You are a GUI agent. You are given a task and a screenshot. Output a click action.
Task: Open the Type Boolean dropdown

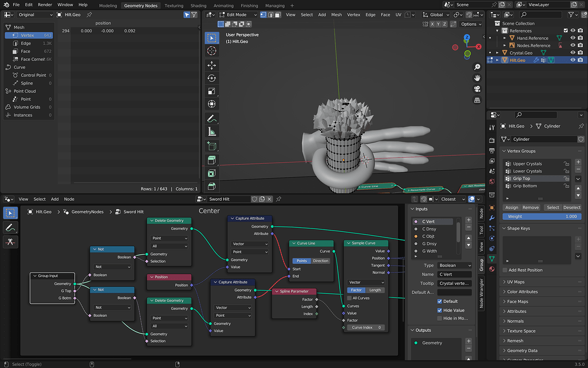[455, 266]
